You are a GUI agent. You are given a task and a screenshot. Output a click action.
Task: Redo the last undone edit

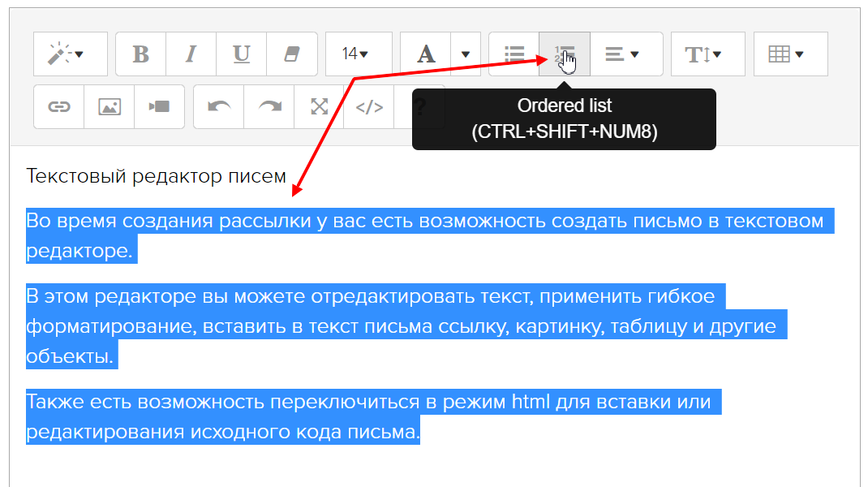269,107
